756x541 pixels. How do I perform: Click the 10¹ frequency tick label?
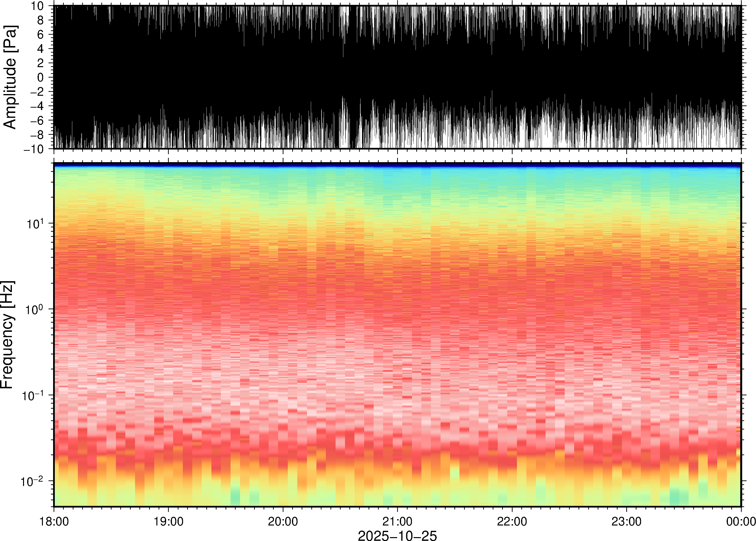pyautogui.click(x=35, y=224)
